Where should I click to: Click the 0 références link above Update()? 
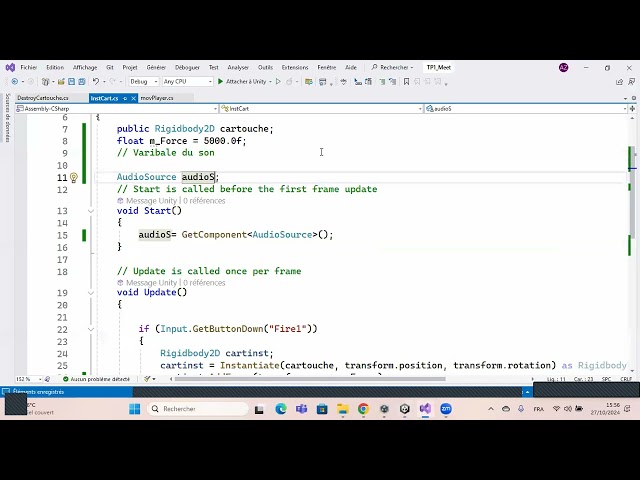[x=204, y=283]
